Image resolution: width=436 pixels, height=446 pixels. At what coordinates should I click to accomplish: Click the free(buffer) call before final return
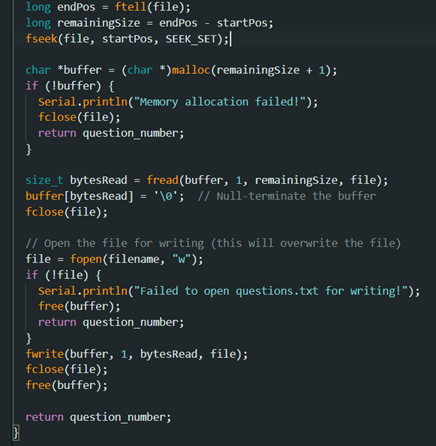click(x=67, y=385)
